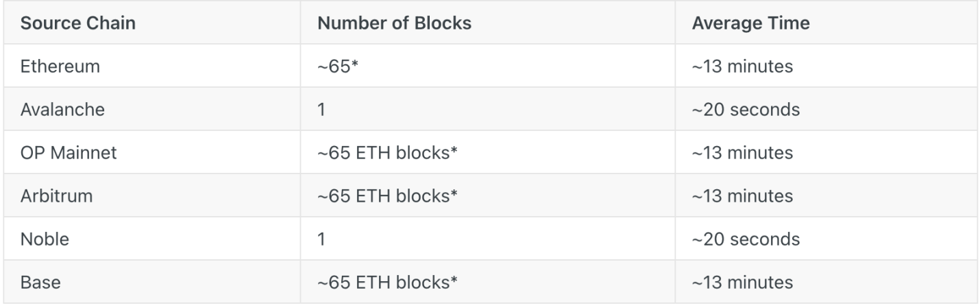Viewport: 980px width, 308px height.
Task: Select OP Mainnet's ~13 minutes average time
Action: pyautogui.click(x=742, y=153)
